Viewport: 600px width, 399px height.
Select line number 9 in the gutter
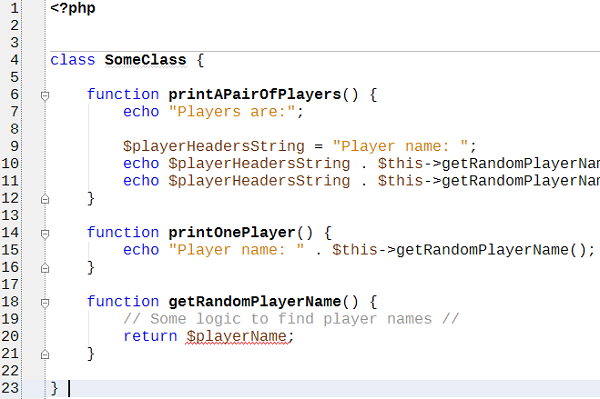[14, 147]
